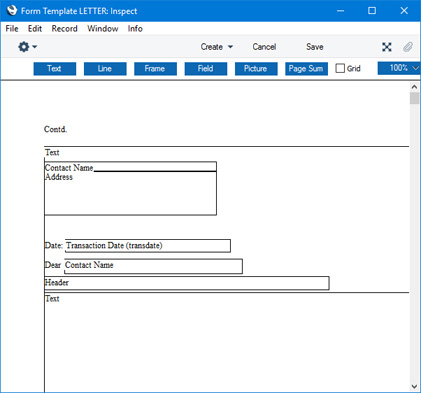The height and width of the screenshot is (393, 421).
Task: Select the Page Sum tool button
Action: click(306, 69)
